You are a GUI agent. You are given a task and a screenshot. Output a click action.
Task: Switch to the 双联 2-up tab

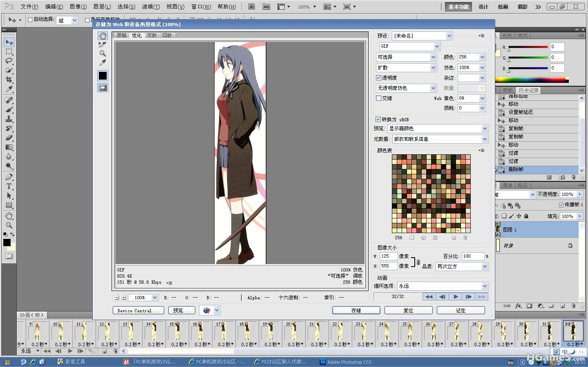click(x=152, y=36)
